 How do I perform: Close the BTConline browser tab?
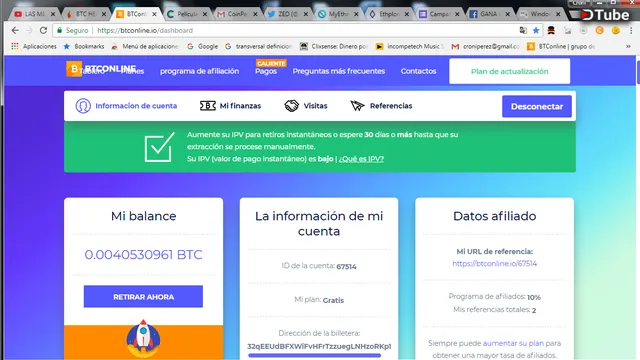pos(154,14)
